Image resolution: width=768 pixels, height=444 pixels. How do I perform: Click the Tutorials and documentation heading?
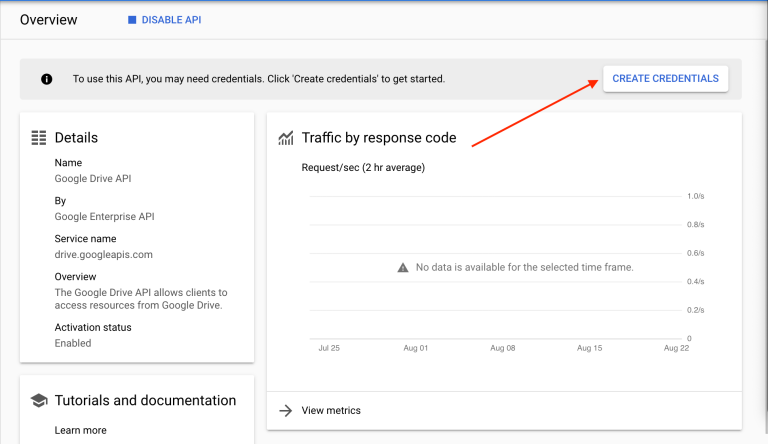point(145,400)
